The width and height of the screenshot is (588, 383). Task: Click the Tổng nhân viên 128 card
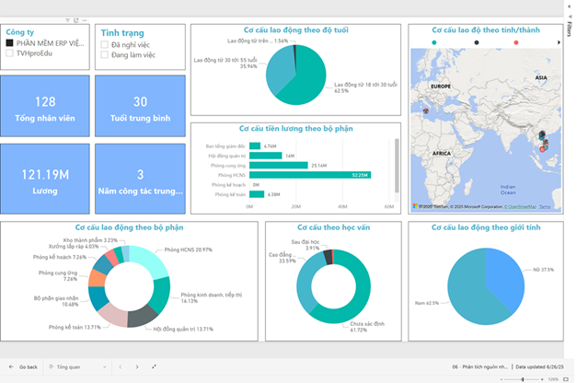coord(43,110)
